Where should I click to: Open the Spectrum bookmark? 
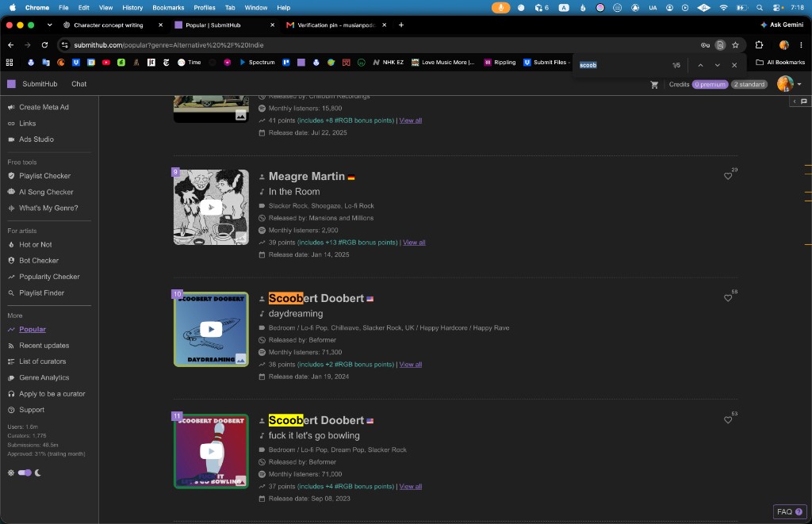pos(257,62)
